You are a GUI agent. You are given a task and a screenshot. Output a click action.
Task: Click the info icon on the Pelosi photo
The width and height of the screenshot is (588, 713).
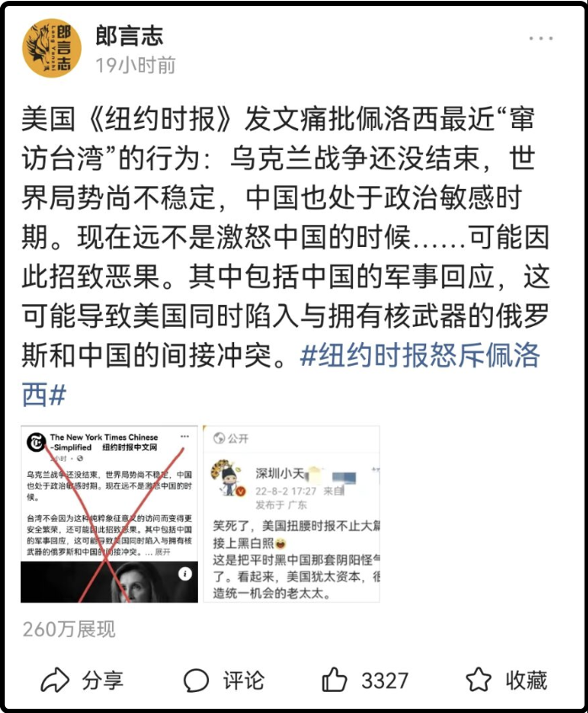pyautogui.click(x=184, y=574)
